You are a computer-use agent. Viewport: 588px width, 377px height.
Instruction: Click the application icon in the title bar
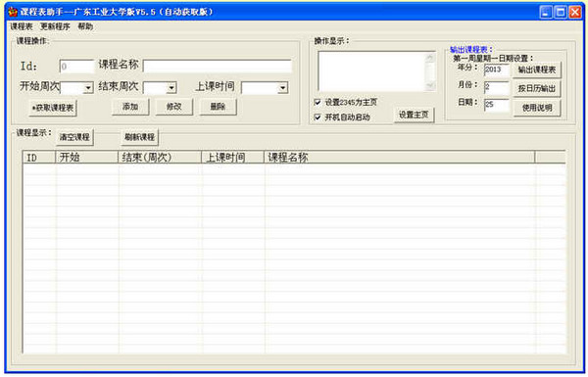pyautogui.click(x=13, y=12)
